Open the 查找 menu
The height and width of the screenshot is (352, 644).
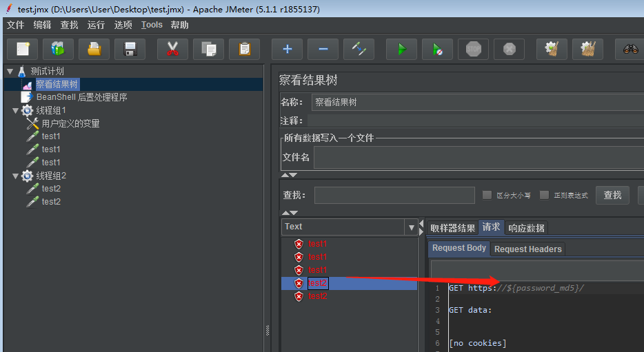pos(69,25)
